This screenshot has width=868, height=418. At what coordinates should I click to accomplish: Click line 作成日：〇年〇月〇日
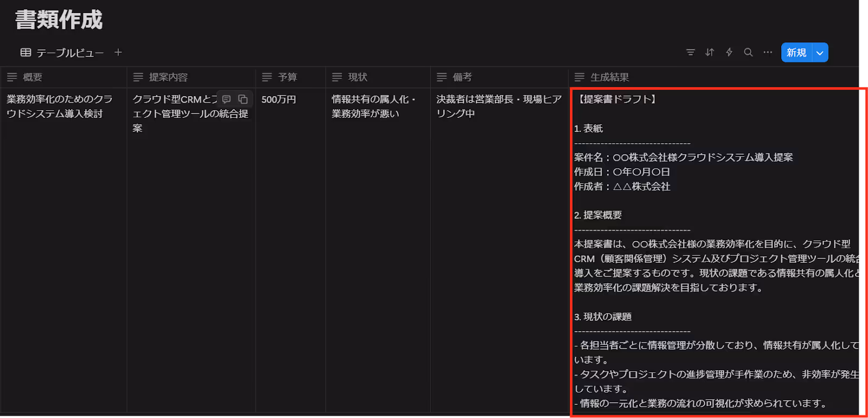pyautogui.click(x=622, y=172)
